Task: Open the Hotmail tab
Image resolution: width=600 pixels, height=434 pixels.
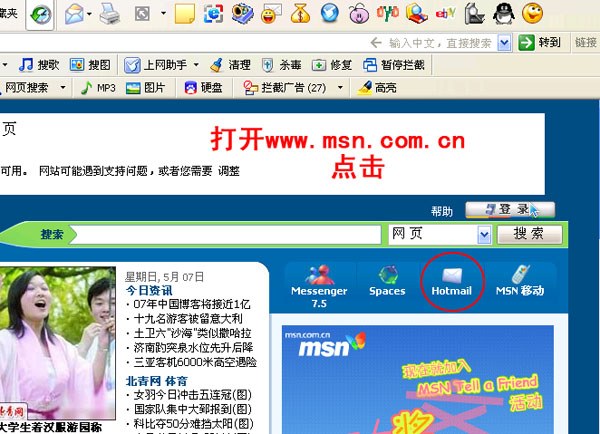Action: (452, 282)
